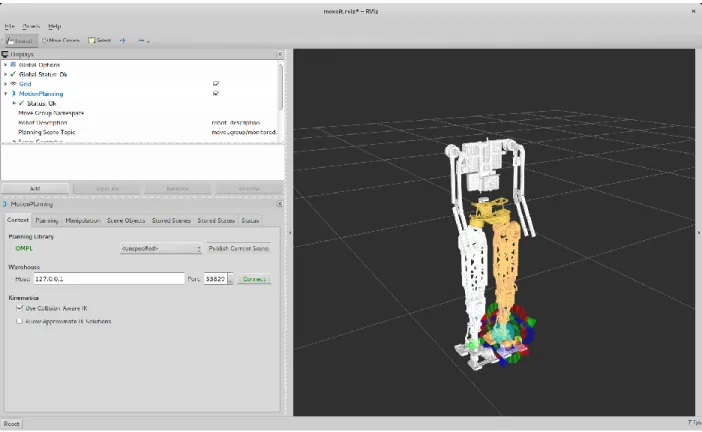The height and width of the screenshot is (432, 702).
Task: Switch to the Status tab
Action: point(250,221)
